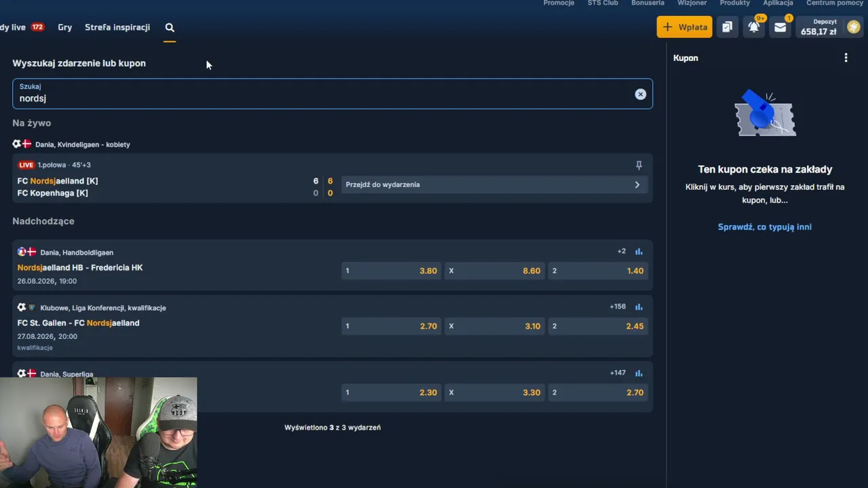Click the Dania, Handboldligaen league label
868x488 pixels.
pos(77,252)
